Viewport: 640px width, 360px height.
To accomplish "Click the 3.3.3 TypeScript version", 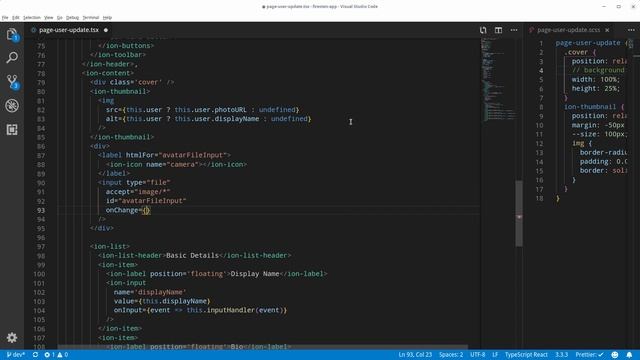I will [x=561, y=355].
